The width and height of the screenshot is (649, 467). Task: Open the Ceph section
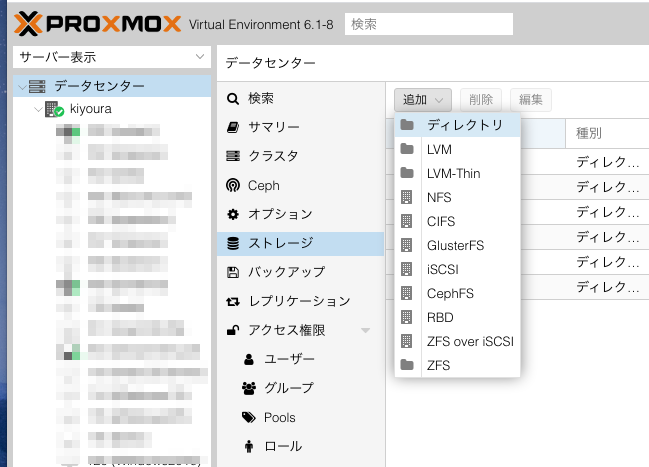coord(300,185)
